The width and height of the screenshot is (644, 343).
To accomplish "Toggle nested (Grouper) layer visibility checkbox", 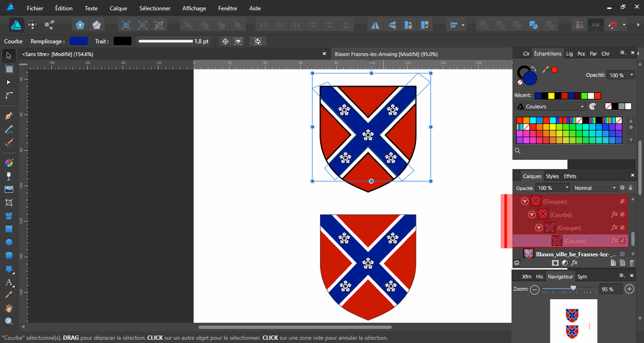I will tap(622, 227).
